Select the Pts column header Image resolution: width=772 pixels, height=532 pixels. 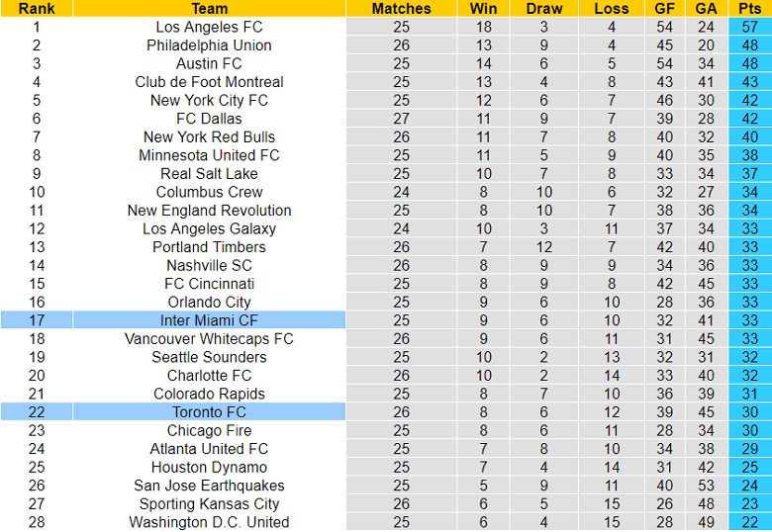click(750, 8)
